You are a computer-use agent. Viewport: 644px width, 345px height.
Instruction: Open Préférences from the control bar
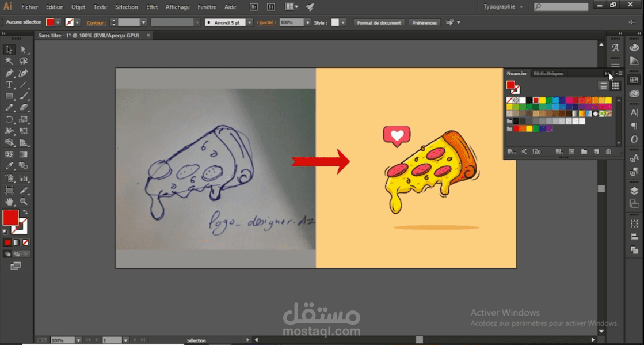[425, 22]
